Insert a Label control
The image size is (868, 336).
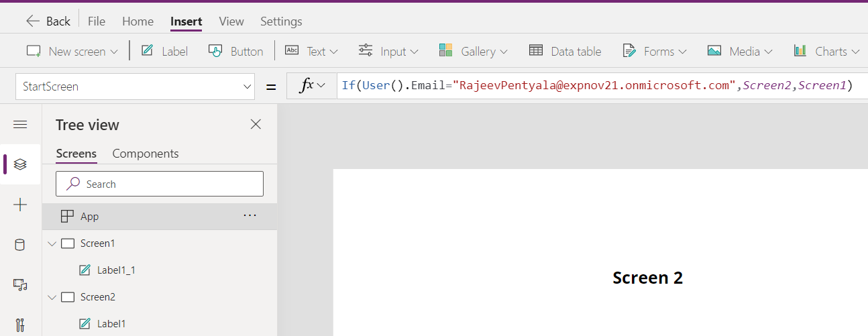coord(164,51)
